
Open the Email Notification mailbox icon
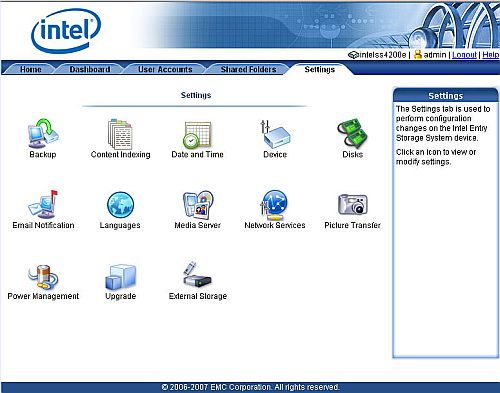tap(43, 204)
